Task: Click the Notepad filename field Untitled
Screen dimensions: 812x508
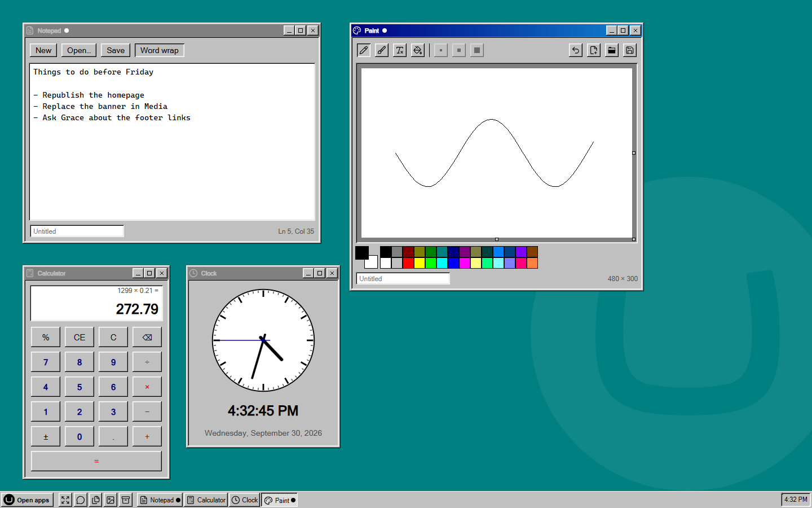Action: (x=77, y=231)
